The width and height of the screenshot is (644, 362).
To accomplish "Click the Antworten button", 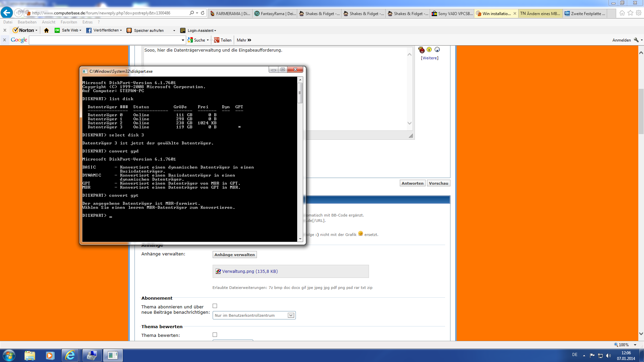I will tap(412, 183).
